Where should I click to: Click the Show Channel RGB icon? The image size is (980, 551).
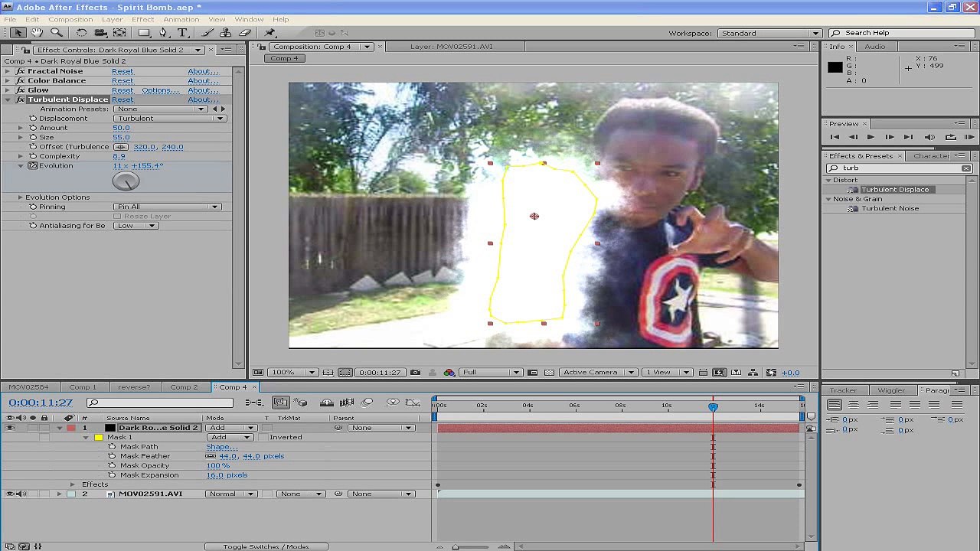(x=449, y=373)
